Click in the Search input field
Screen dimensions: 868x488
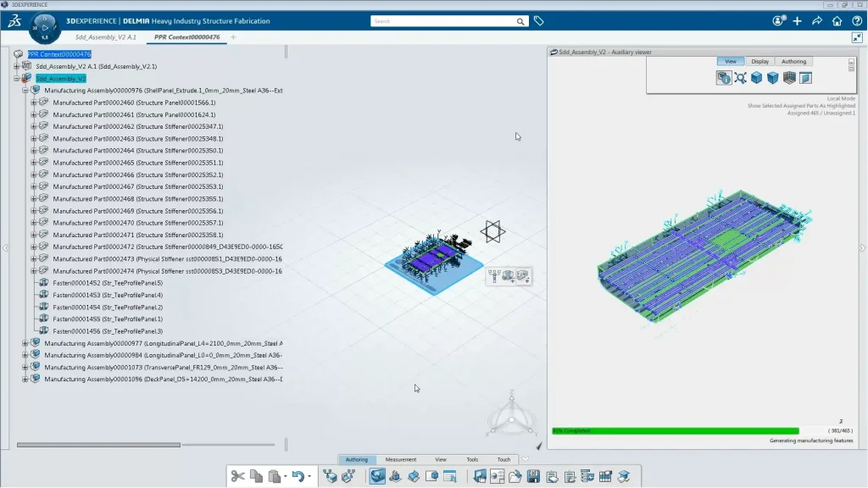[448, 21]
